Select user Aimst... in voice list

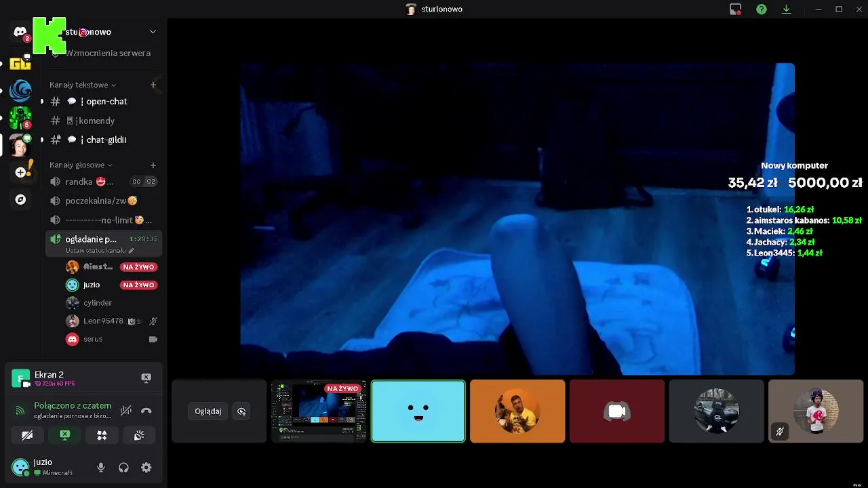[98, 267]
